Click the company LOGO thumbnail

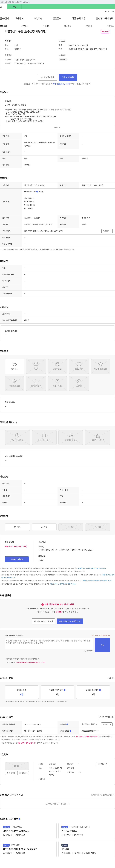pos(17,766)
